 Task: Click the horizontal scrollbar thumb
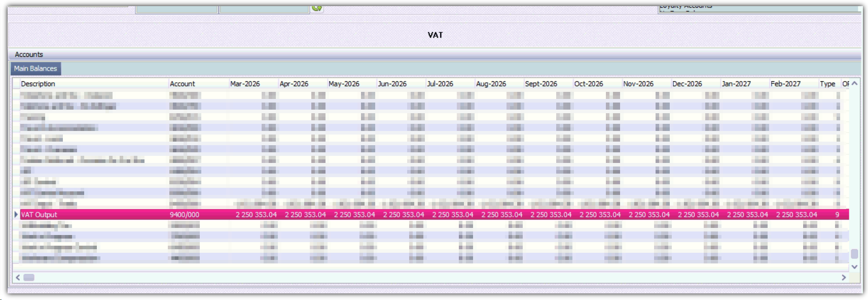(29, 278)
